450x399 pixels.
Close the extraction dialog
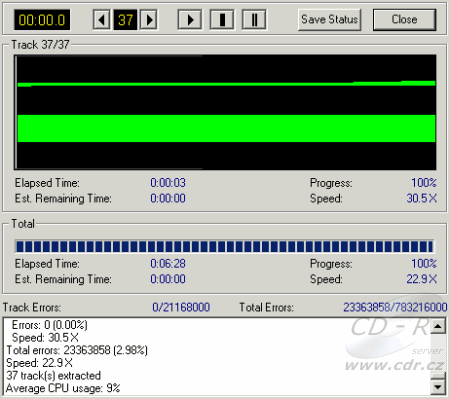[x=404, y=20]
